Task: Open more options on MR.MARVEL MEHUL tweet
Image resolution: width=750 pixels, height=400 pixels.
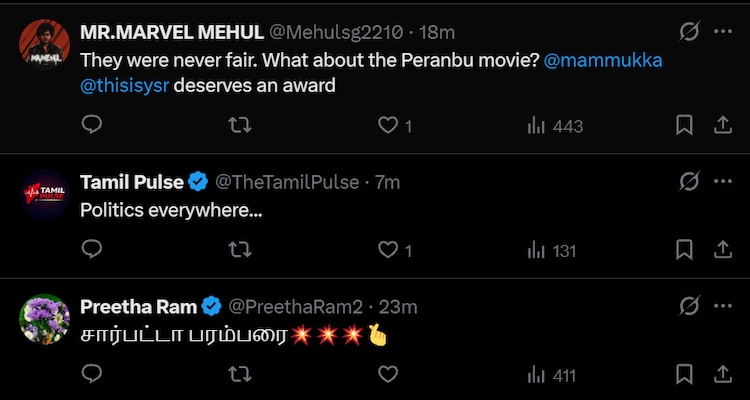Action: pyautogui.click(x=723, y=32)
